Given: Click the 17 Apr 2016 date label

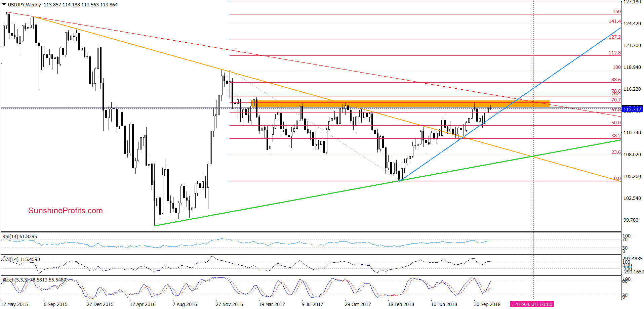Looking at the screenshot, I should tap(143, 304).
